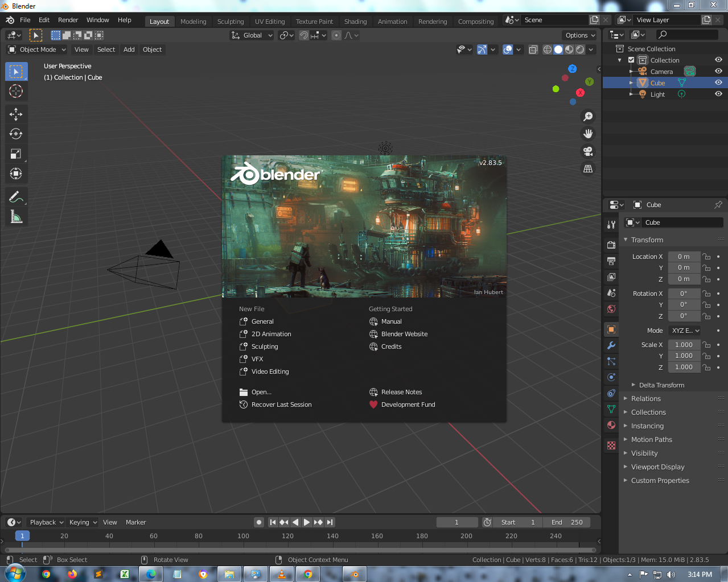Toggle the camera view icon in the viewport
This screenshot has width=728, height=582.
[x=588, y=151]
